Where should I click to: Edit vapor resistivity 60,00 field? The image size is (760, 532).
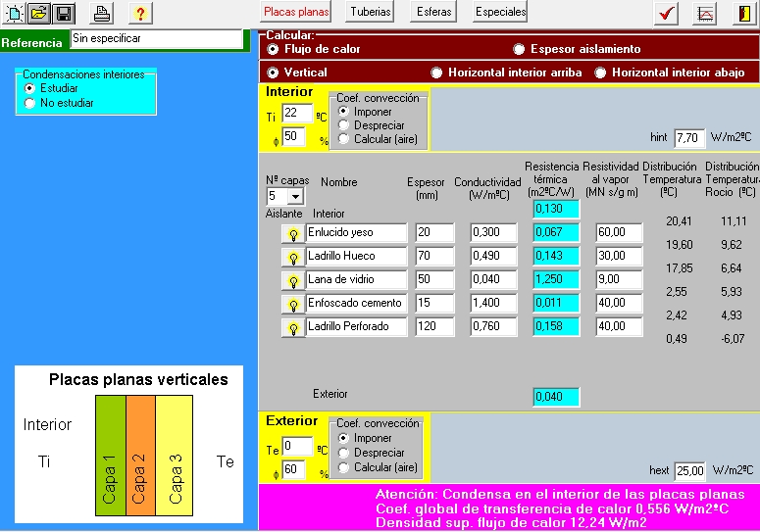click(619, 232)
